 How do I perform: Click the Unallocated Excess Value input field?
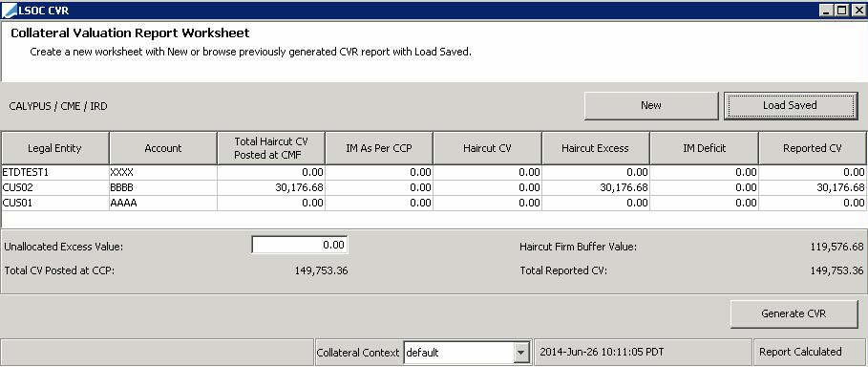point(300,245)
